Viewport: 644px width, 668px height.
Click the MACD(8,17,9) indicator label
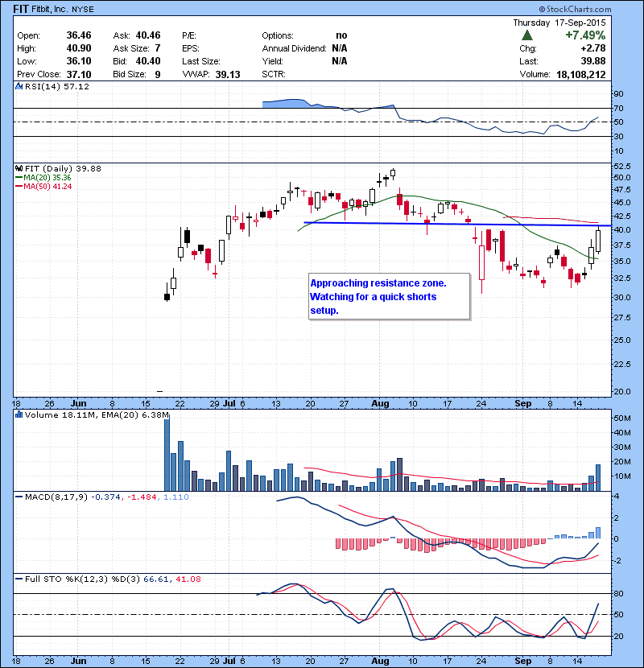click(56, 497)
